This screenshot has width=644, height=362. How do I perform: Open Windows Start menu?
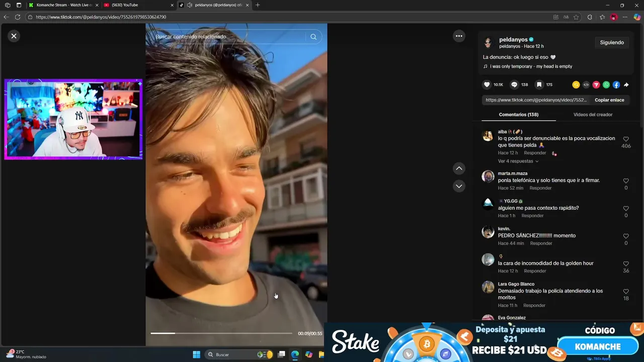pyautogui.click(x=197, y=354)
